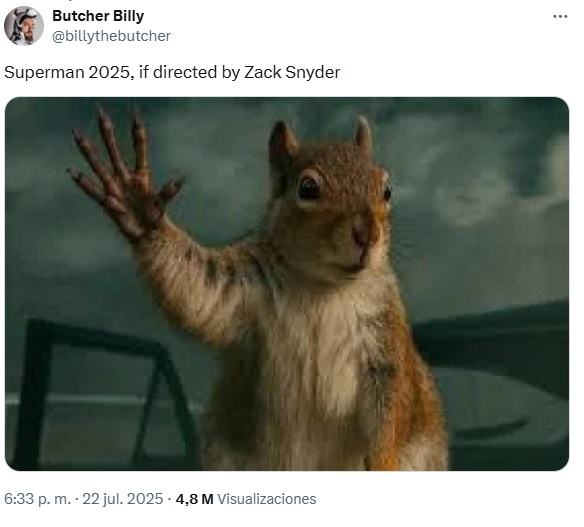Click the stormy sky area of the image
The width and height of the screenshot is (584, 527).
466,186
